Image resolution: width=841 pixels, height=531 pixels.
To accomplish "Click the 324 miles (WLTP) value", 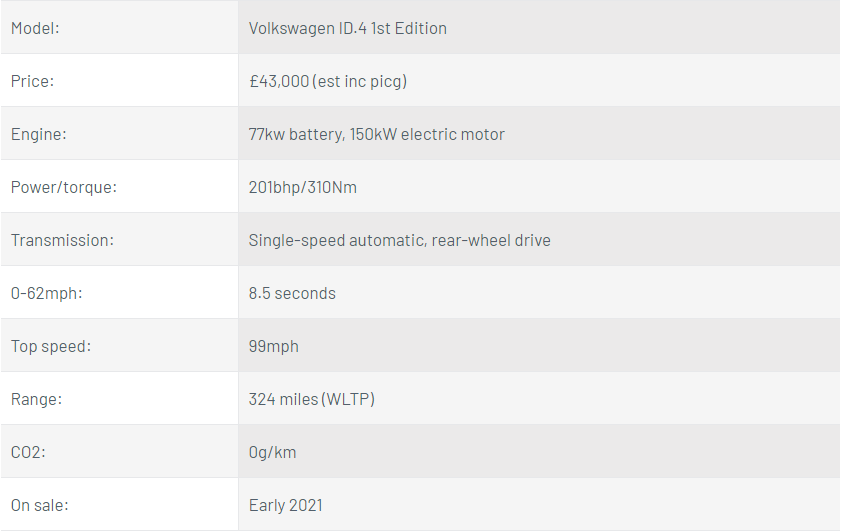I will tap(311, 399).
